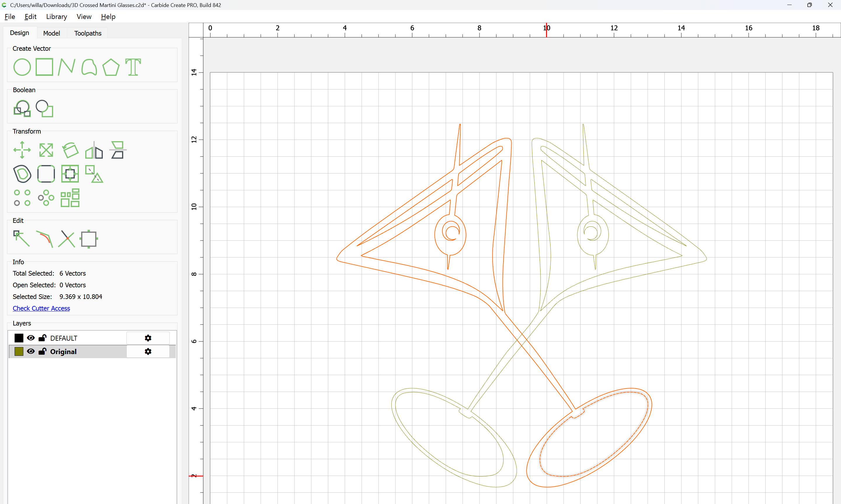The height and width of the screenshot is (504, 841).
Task: Select the Circle vector creation tool
Action: pos(22,67)
